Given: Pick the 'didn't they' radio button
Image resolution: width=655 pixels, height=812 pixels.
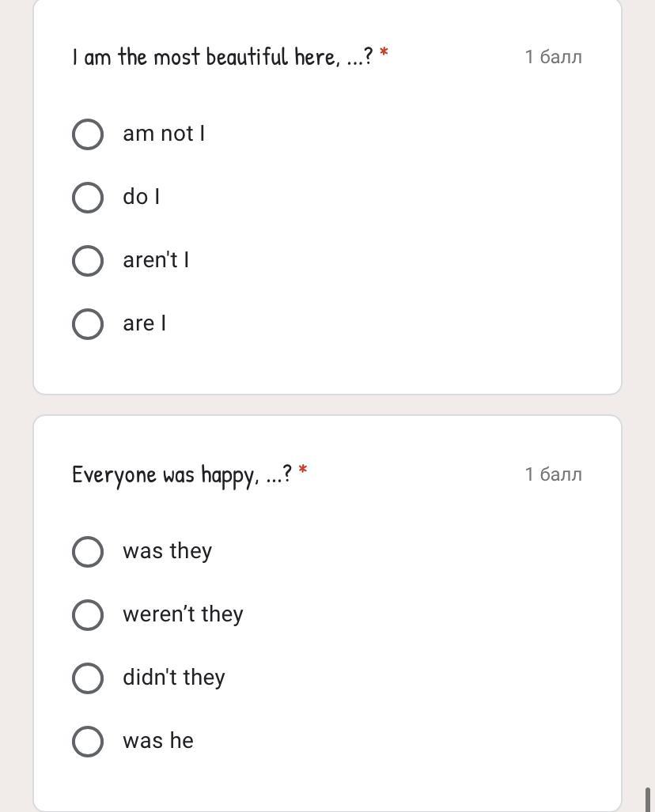Looking at the screenshot, I should coord(88,678).
